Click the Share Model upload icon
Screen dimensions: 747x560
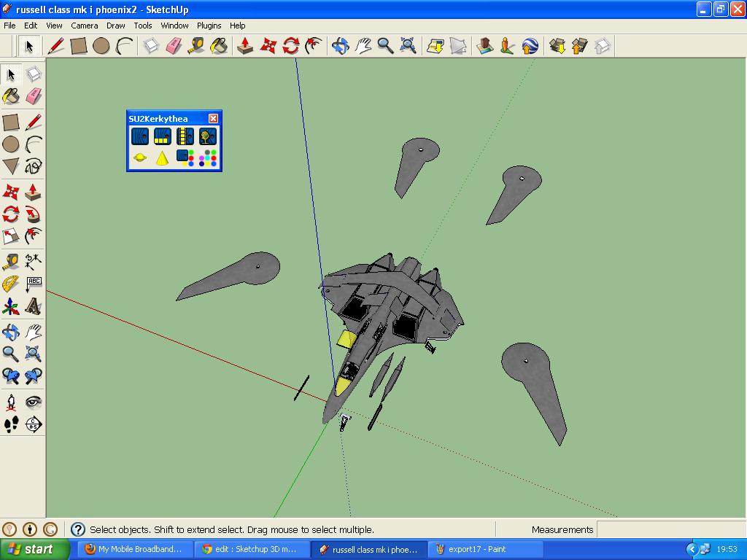pos(579,46)
